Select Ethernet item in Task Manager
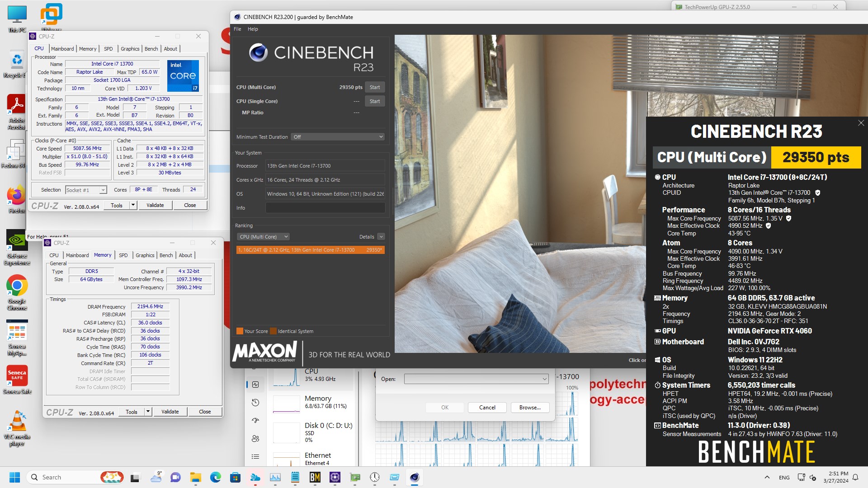868x488 pixels. coord(312,458)
